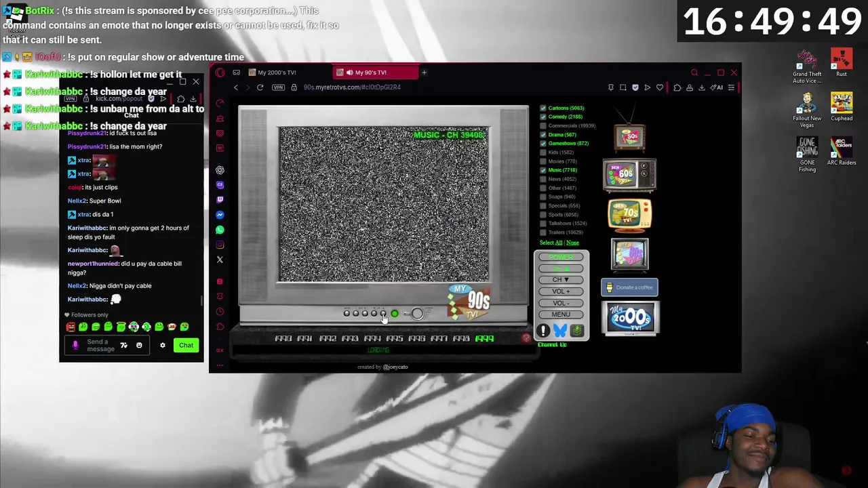868x488 pixels.
Task: Click the Send a message input field
Action: pyautogui.click(x=100, y=346)
